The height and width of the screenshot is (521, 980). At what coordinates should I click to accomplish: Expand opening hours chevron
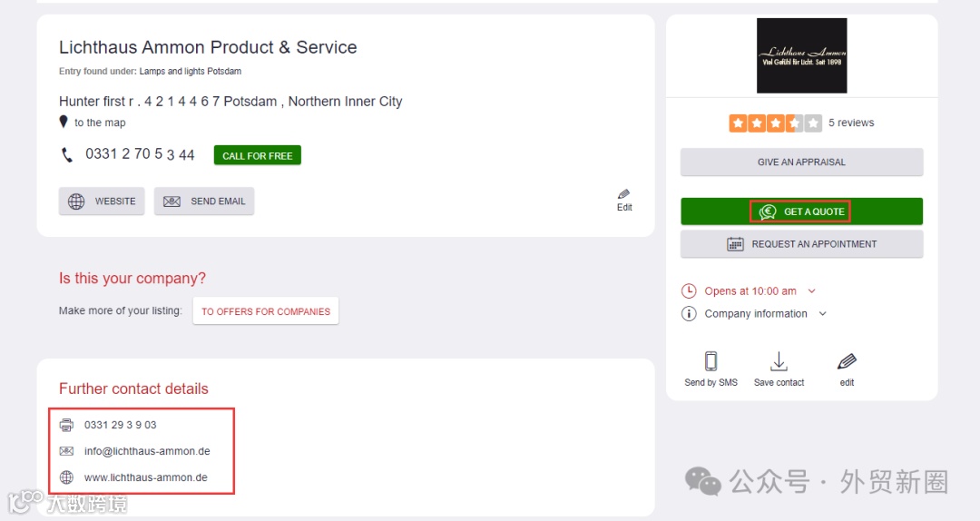pyautogui.click(x=811, y=291)
